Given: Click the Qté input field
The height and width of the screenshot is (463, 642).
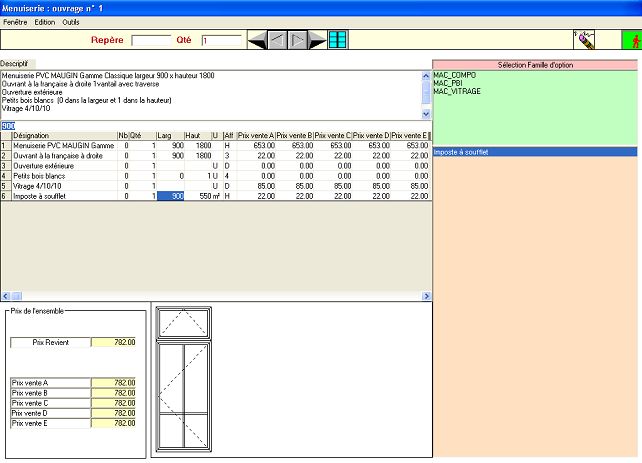Looking at the screenshot, I should [221, 41].
